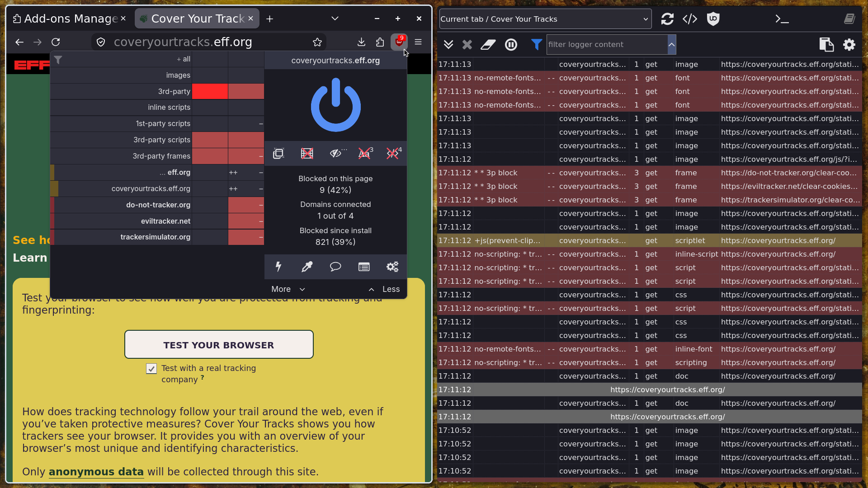Viewport: 868px width, 488px height.
Task: Bookmark this page with the star icon
Action: coord(317,42)
